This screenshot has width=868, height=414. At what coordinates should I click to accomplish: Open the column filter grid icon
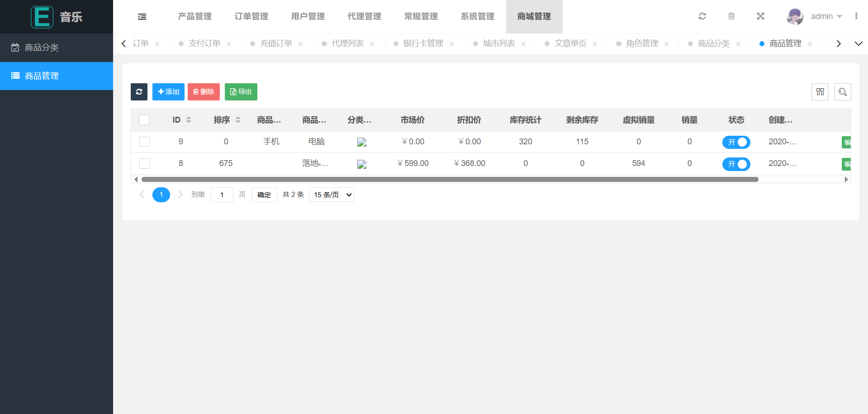pyautogui.click(x=820, y=92)
